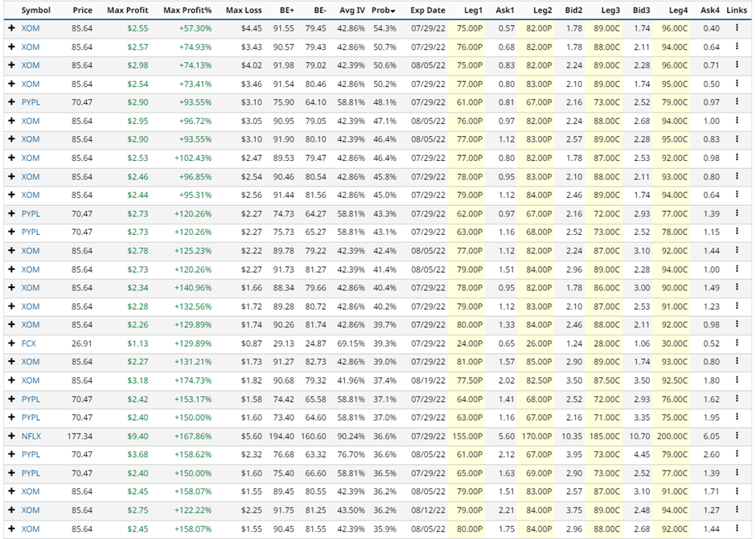
Task: Click the Leg1 column header
Action: pos(473,10)
